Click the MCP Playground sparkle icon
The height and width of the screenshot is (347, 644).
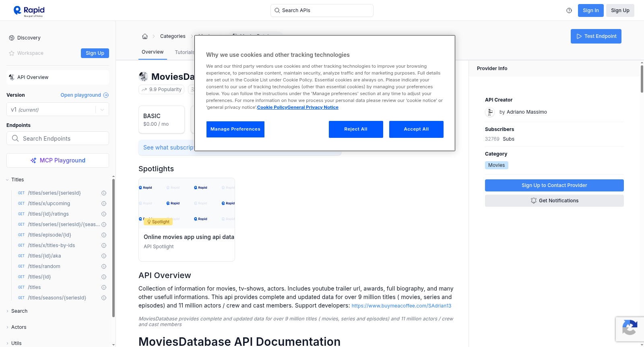(x=33, y=160)
